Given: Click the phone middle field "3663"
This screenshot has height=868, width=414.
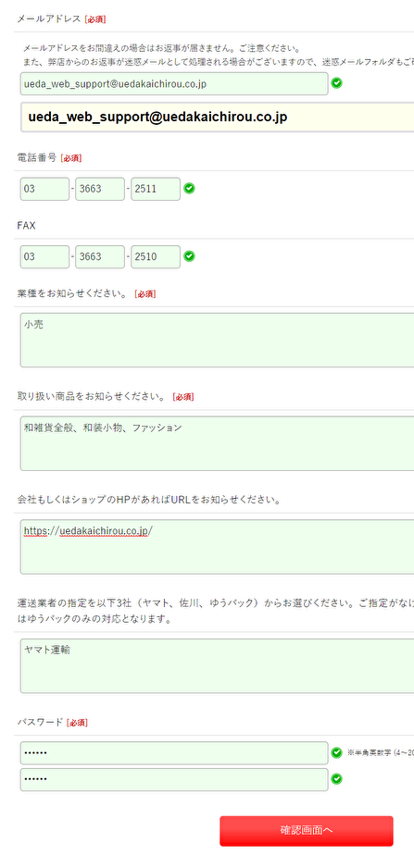Looking at the screenshot, I should point(100,189).
